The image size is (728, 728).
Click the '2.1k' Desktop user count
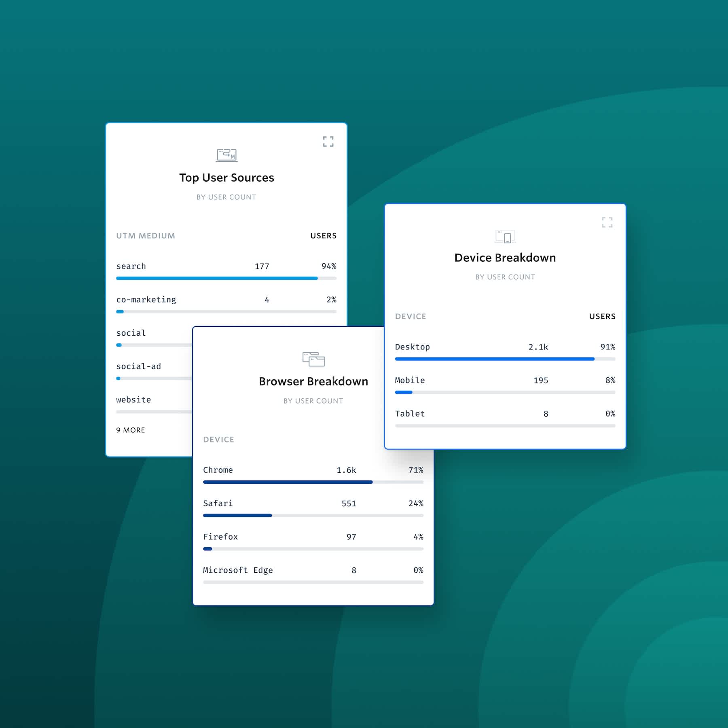pyautogui.click(x=538, y=347)
